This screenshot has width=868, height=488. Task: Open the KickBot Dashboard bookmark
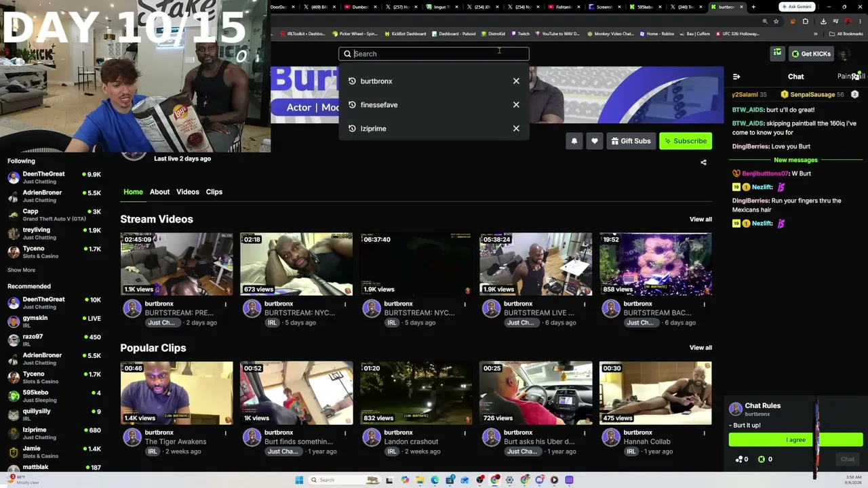pos(406,34)
